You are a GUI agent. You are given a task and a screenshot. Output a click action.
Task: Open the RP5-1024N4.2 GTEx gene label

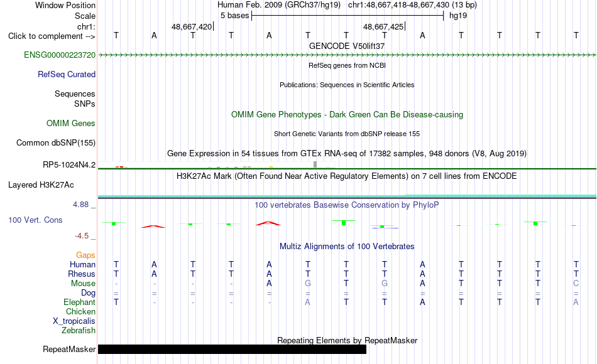[x=69, y=164]
